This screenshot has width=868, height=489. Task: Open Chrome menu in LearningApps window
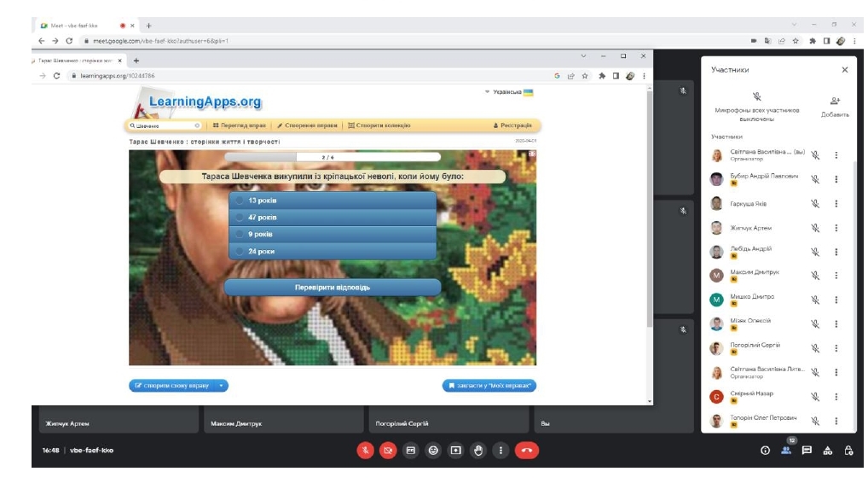(644, 76)
